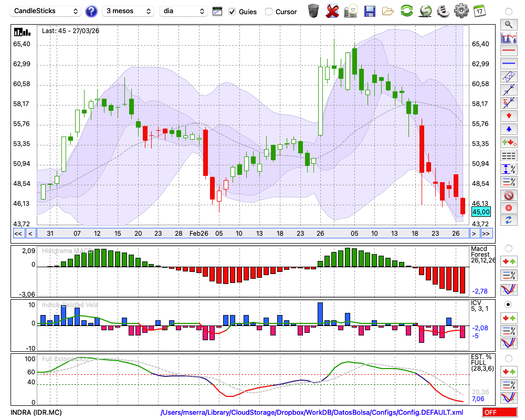The image size is (525, 420).
Task: Select the EST. % FULL panel radio button
Action: point(508,359)
